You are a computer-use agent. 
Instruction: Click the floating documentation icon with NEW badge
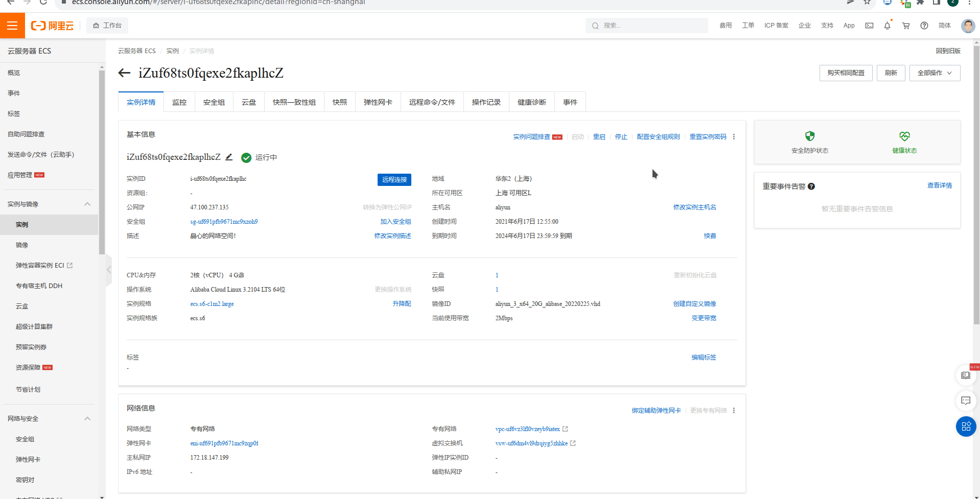tap(966, 375)
